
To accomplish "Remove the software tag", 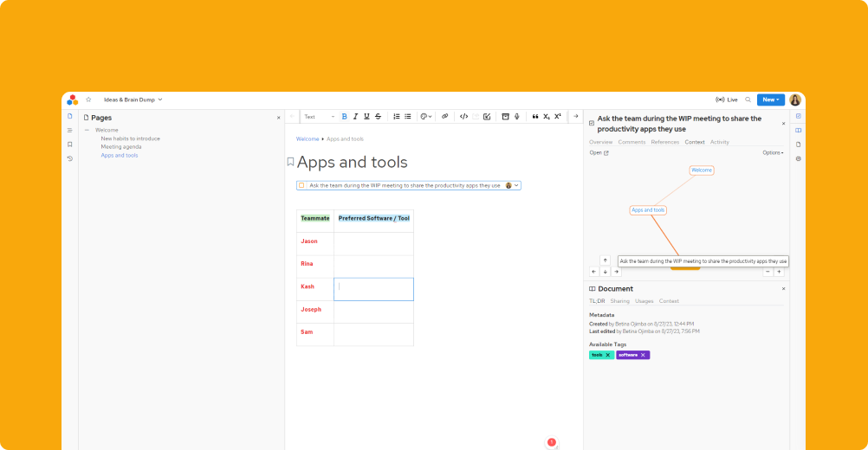I will 643,355.
